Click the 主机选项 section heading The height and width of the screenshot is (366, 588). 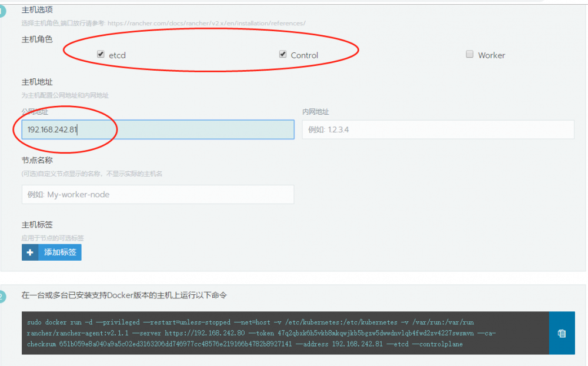click(35, 9)
